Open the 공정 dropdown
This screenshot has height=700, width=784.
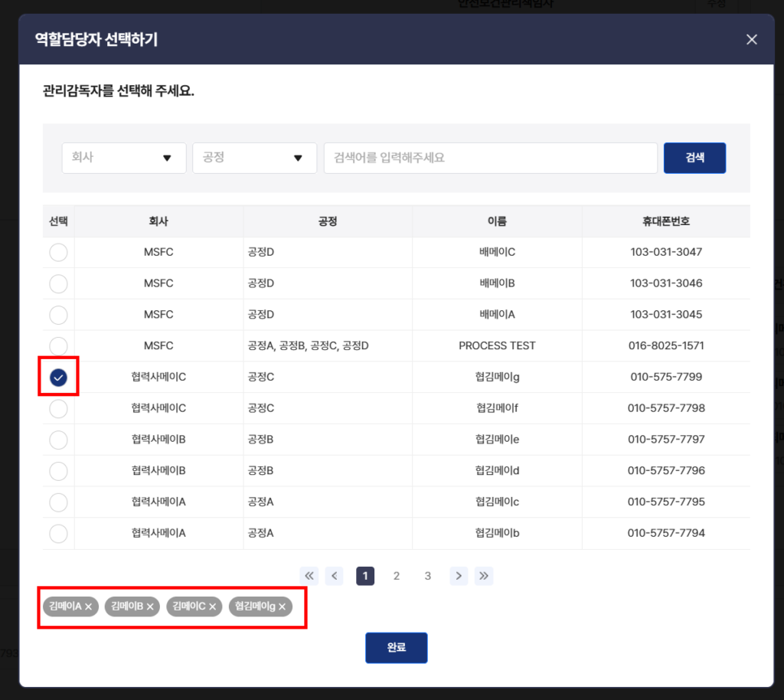point(254,158)
